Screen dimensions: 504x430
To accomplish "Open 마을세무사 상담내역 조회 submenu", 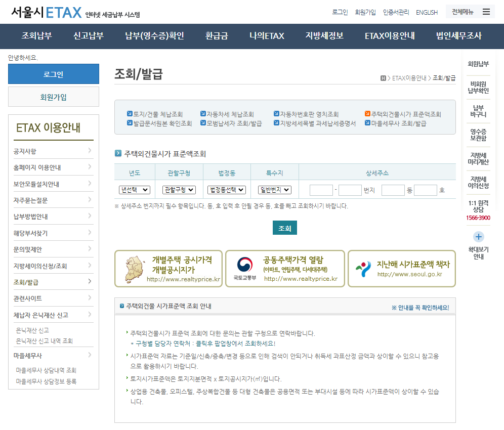I will [x=46, y=370].
